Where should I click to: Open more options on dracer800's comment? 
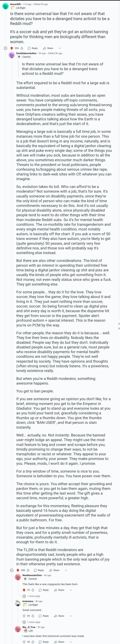coord(60,48)
